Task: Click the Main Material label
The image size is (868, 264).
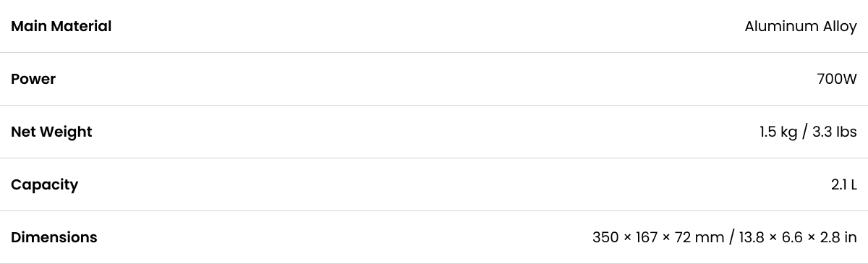Action: click(x=61, y=26)
